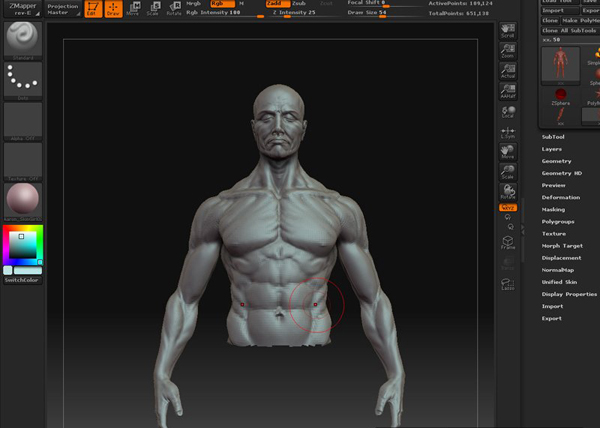The width and height of the screenshot is (600, 428).
Task: Launch Projection Master
Action: click(x=63, y=9)
